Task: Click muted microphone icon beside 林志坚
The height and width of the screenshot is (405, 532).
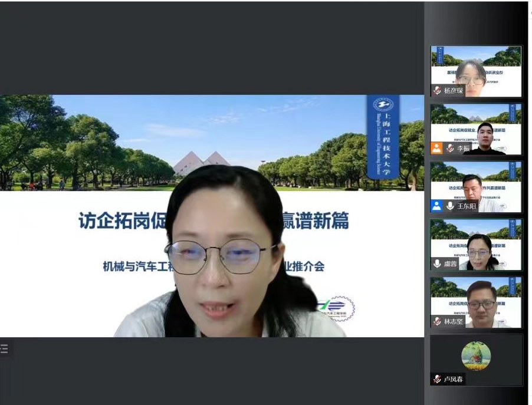Action: pos(438,321)
